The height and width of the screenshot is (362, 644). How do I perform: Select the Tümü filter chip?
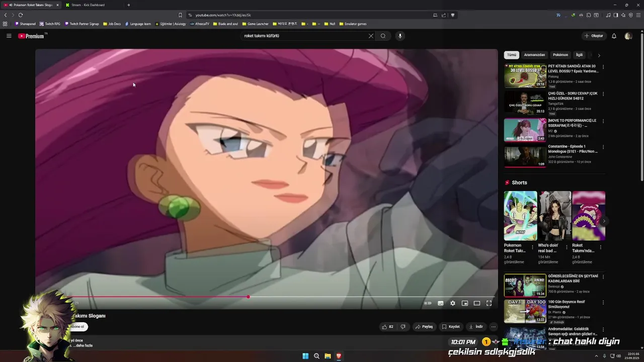[512, 55]
